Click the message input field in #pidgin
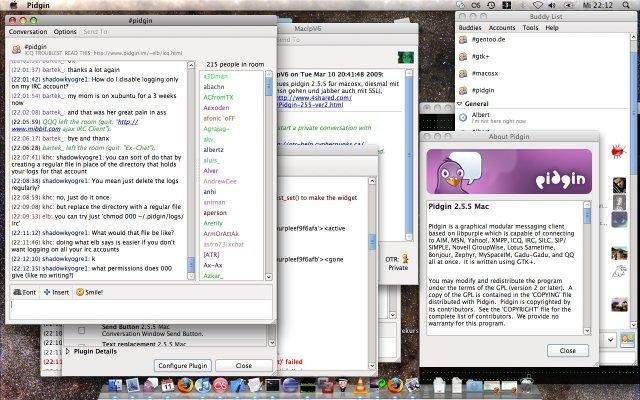Viewport: 640px width, 400px height. click(x=141, y=309)
